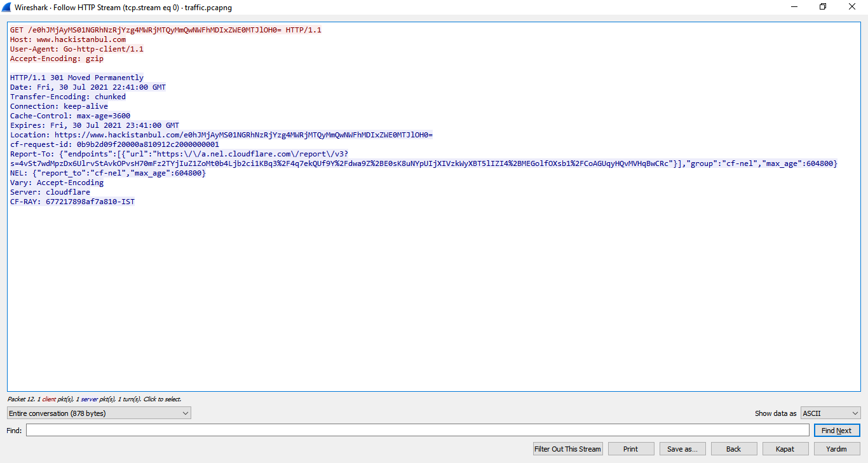The image size is (868, 463).
Task: Click the Back button
Action: click(734, 449)
